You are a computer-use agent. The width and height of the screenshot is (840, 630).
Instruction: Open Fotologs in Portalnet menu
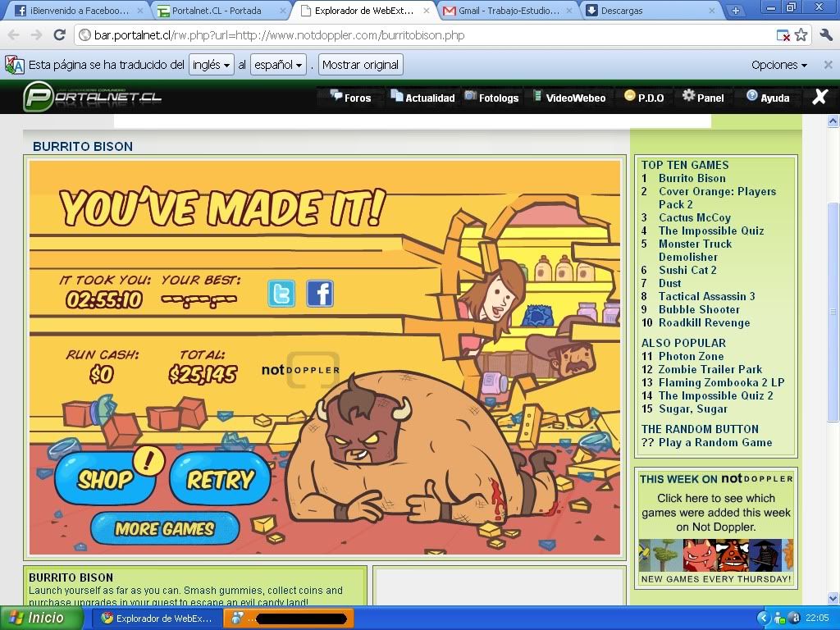(492, 98)
